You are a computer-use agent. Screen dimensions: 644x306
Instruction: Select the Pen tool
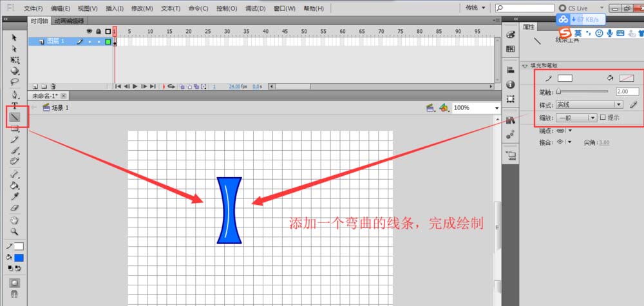coord(14,95)
